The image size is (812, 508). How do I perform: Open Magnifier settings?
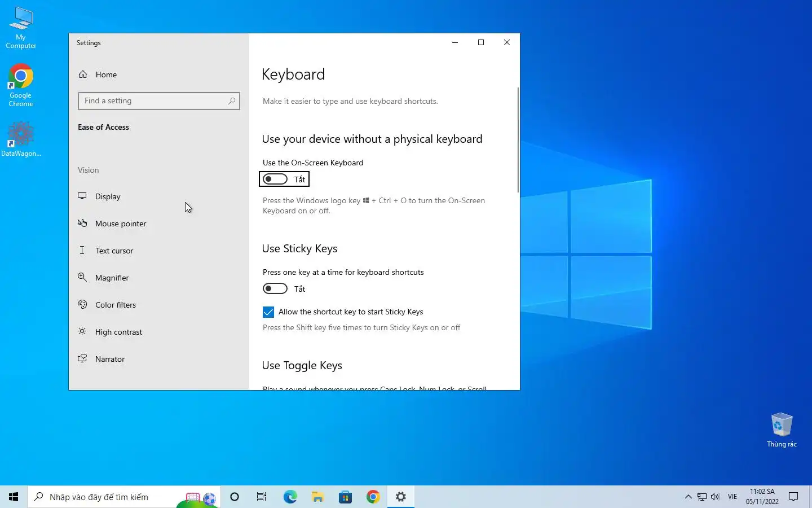click(158, 278)
